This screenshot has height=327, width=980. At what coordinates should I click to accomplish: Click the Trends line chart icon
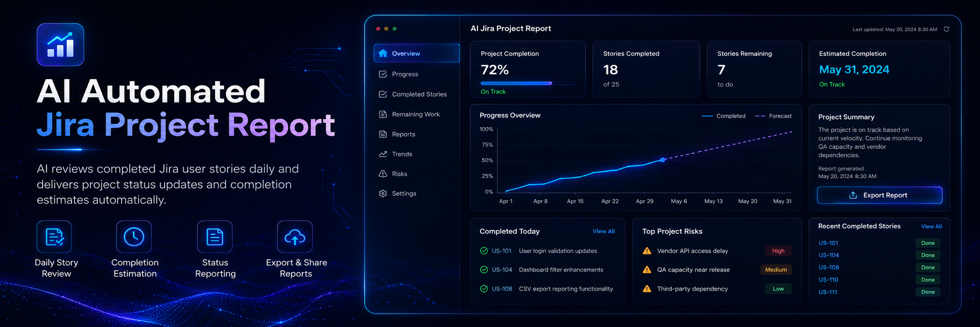383,154
